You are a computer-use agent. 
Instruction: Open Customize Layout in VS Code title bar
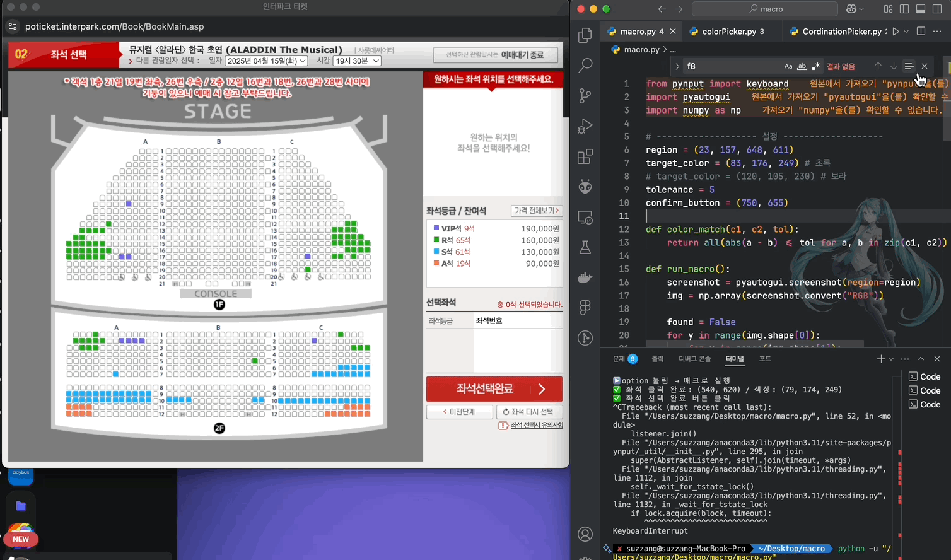point(888,9)
